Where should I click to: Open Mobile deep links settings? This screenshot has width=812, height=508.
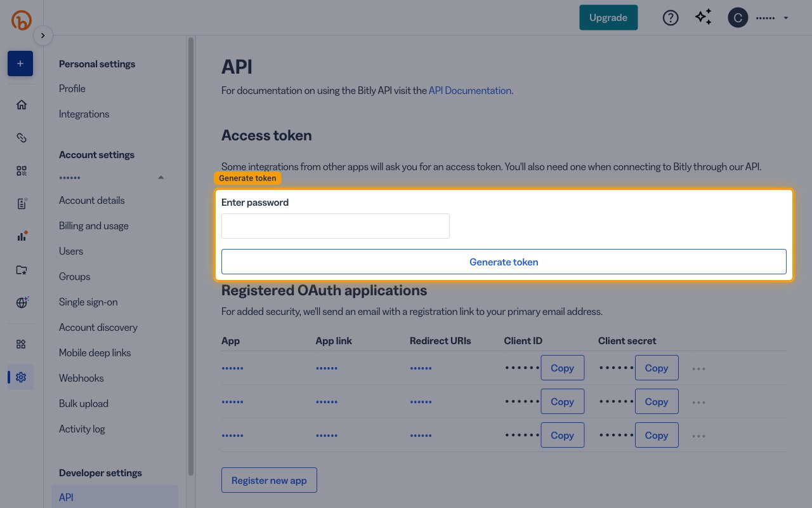[x=95, y=352]
